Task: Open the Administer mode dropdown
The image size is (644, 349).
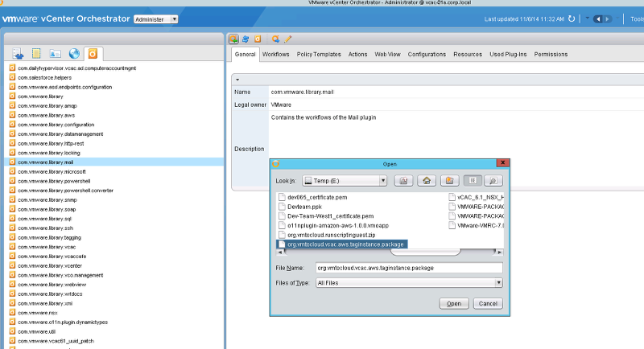Action: [155, 19]
